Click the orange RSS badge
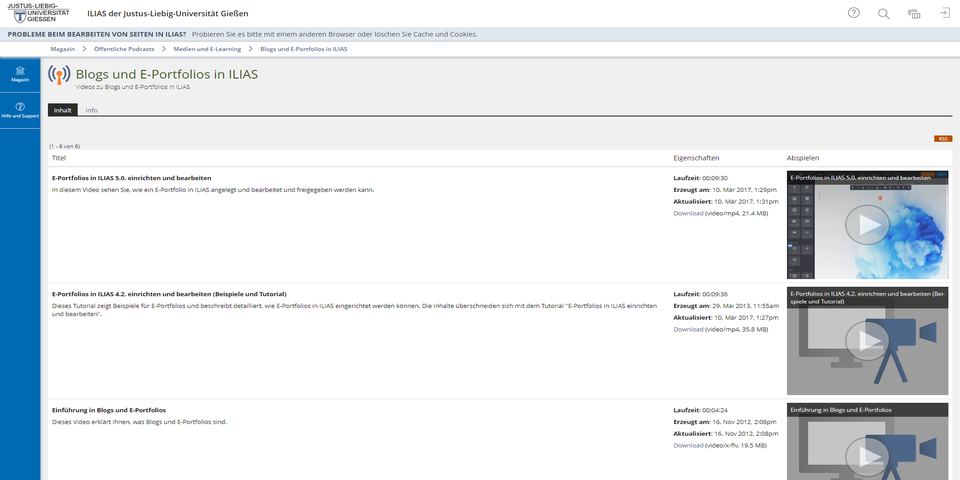Viewport: 960px width, 480px height. (x=943, y=139)
